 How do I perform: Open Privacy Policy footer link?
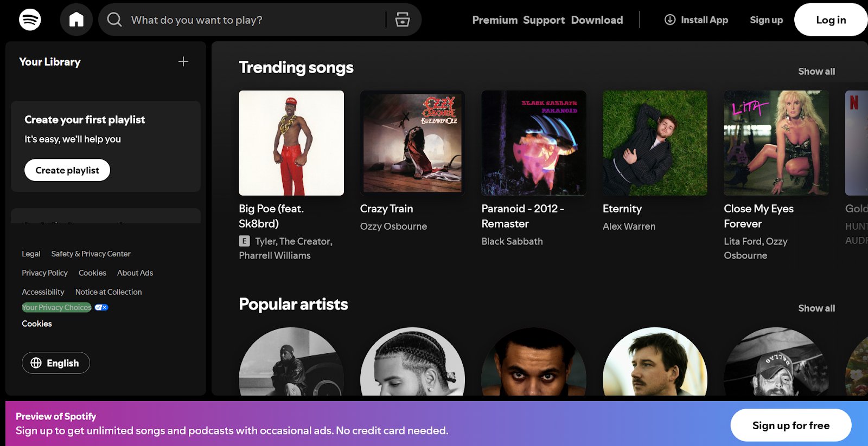tap(44, 273)
